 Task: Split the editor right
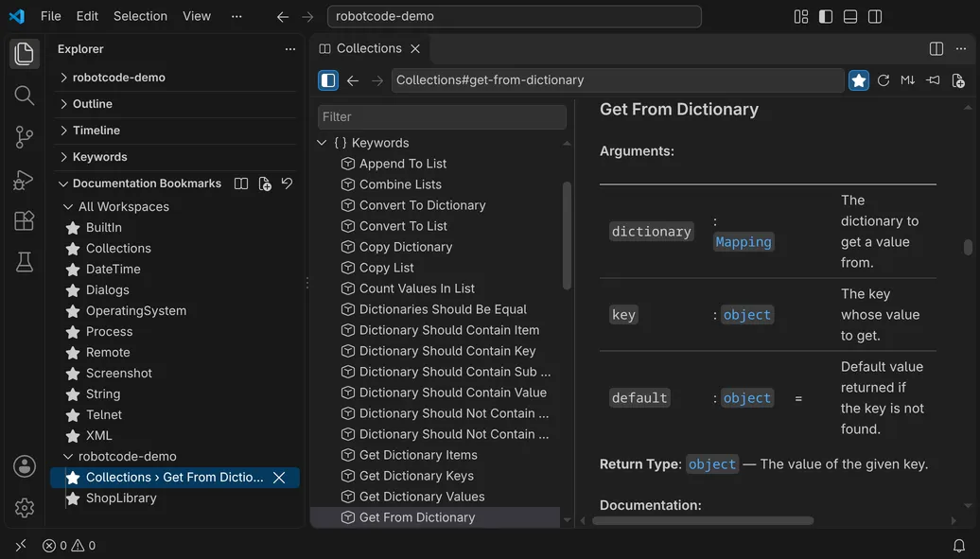tap(936, 49)
